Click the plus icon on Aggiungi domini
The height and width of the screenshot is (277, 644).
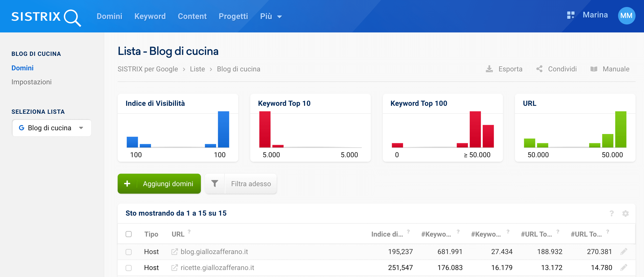(127, 183)
